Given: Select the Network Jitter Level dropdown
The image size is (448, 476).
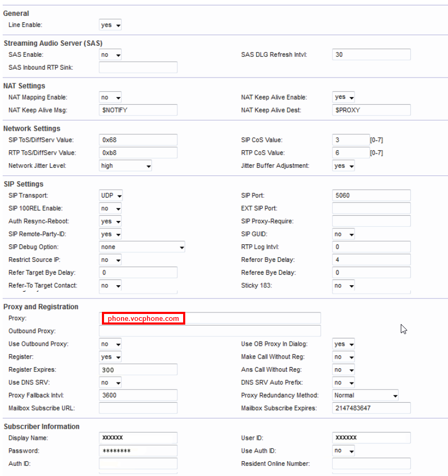Looking at the screenshot, I should coord(125,166).
